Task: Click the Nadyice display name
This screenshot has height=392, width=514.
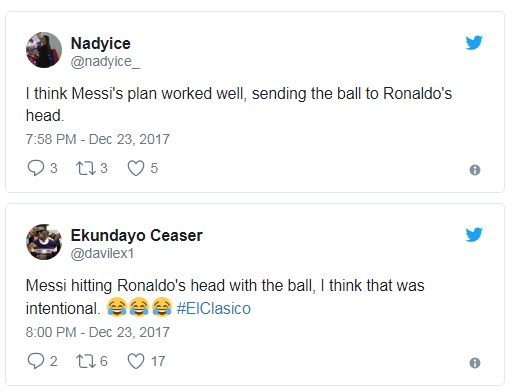Action: tap(101, 44)
